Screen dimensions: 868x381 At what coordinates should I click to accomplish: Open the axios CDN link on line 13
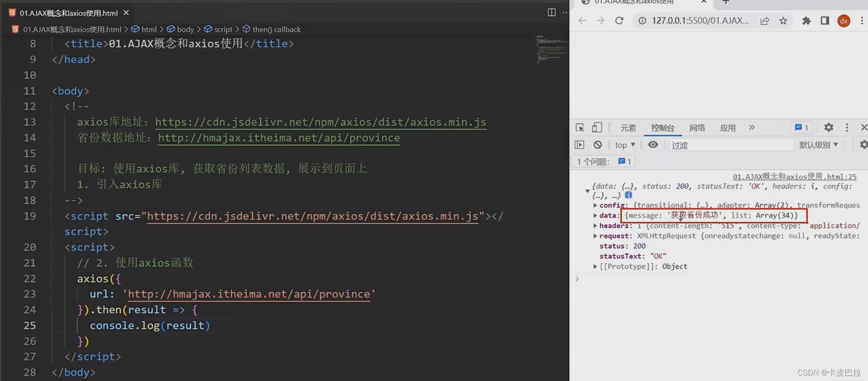point(320,122)
